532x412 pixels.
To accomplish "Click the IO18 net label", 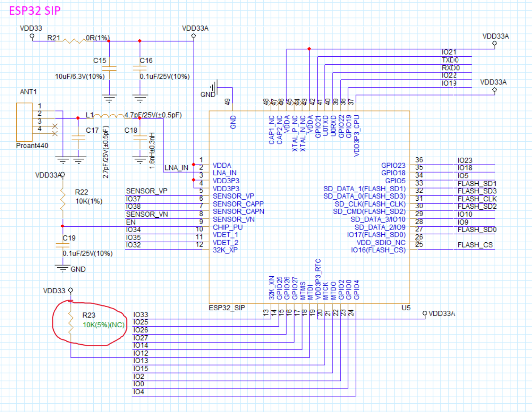I will pos(465,168).
